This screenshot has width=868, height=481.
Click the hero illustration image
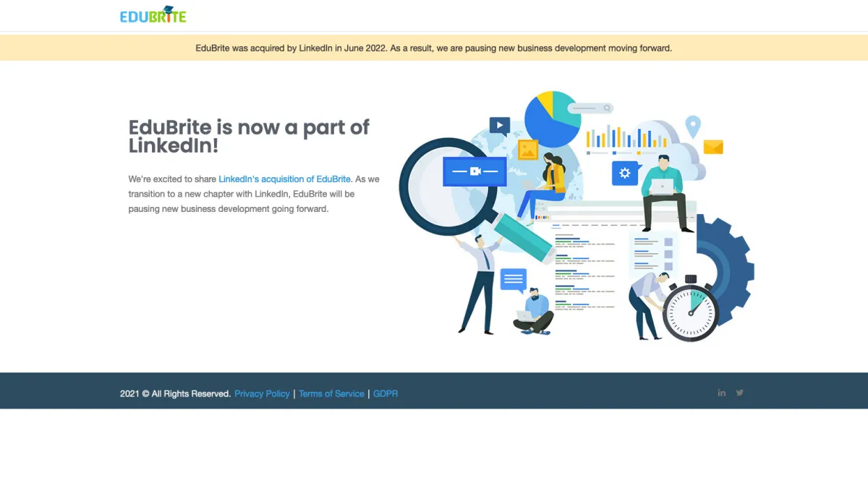point(576,216)
